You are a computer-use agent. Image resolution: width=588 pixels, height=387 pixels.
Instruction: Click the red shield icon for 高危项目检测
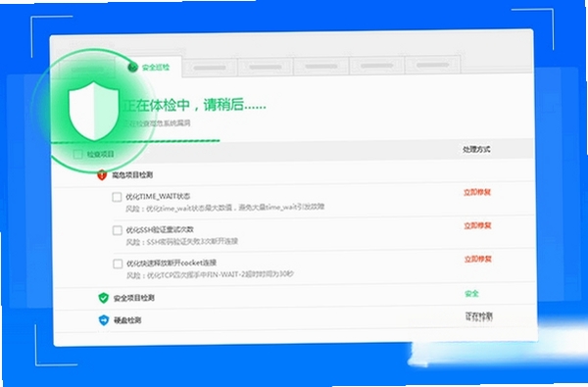[102, 174]
